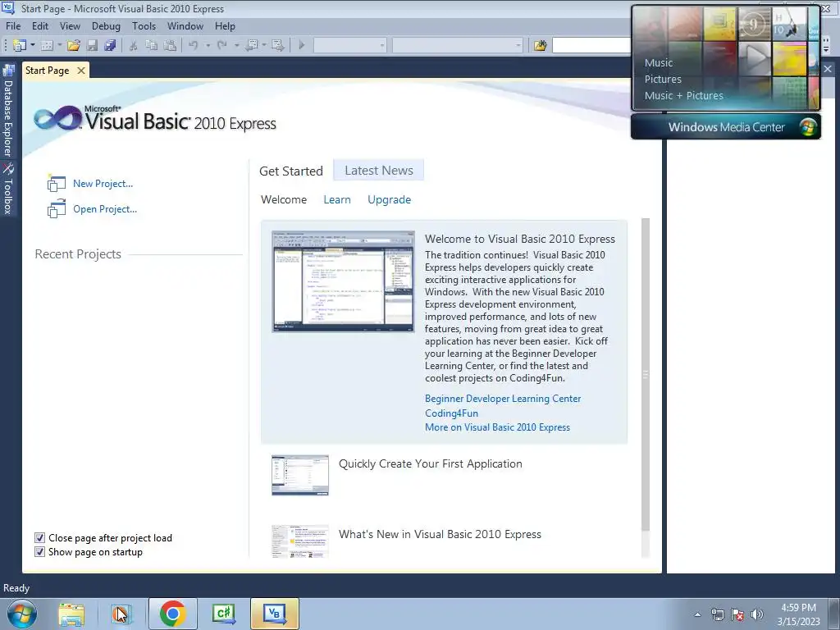Image resolution: width=840 pixels, height=630 pixels.
Task: Click the Start Debugging play icon
Action: point(302,46)
